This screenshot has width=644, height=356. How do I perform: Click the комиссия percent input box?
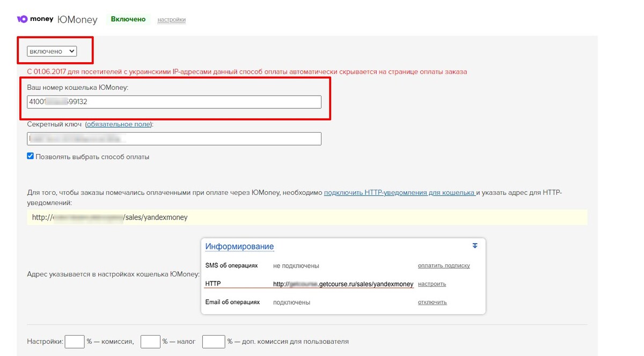click(75, 342)
